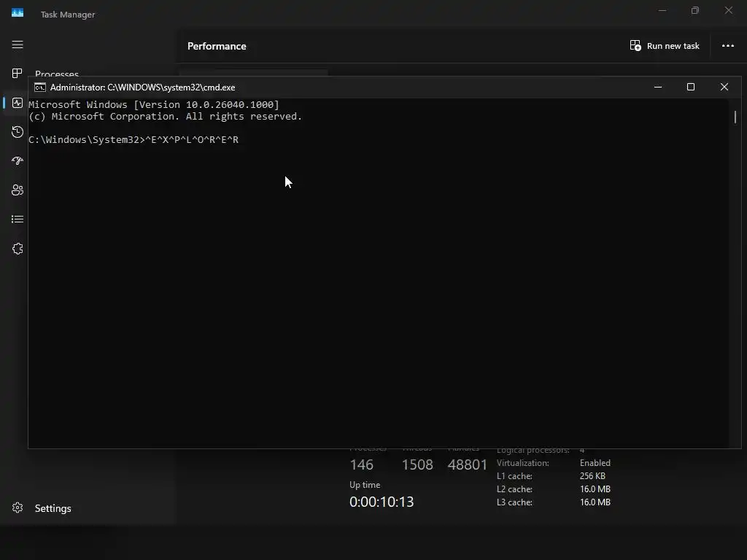Image resolution: width=747 pixels, height=560 pixels.
Task: Click the Processes label in sidebar
Action: tap(57, 74)
